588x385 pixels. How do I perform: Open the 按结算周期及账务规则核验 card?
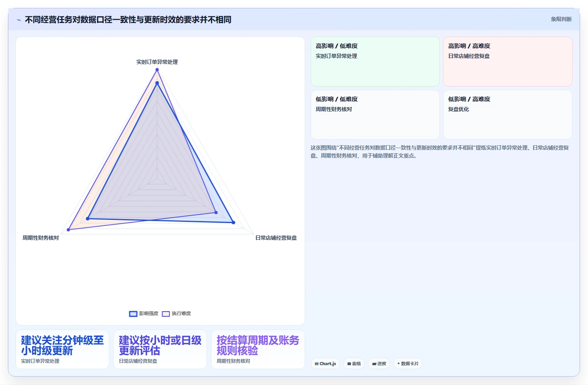click(x=258, y=349)
